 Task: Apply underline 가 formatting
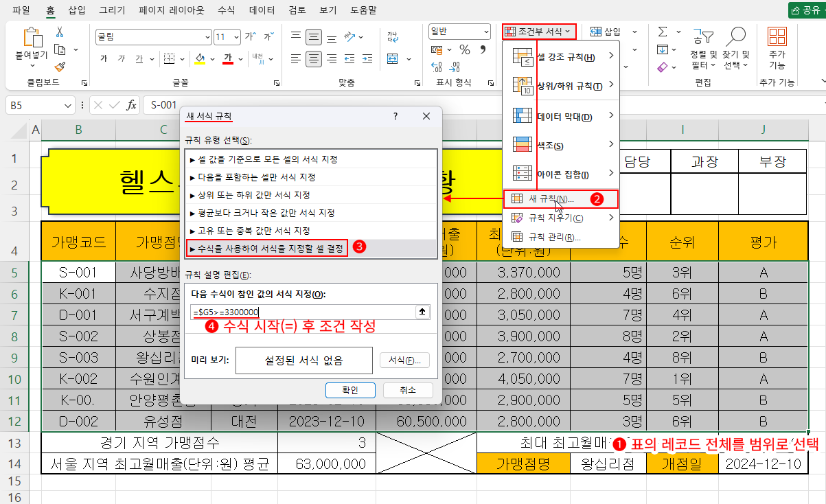point(139,59)
